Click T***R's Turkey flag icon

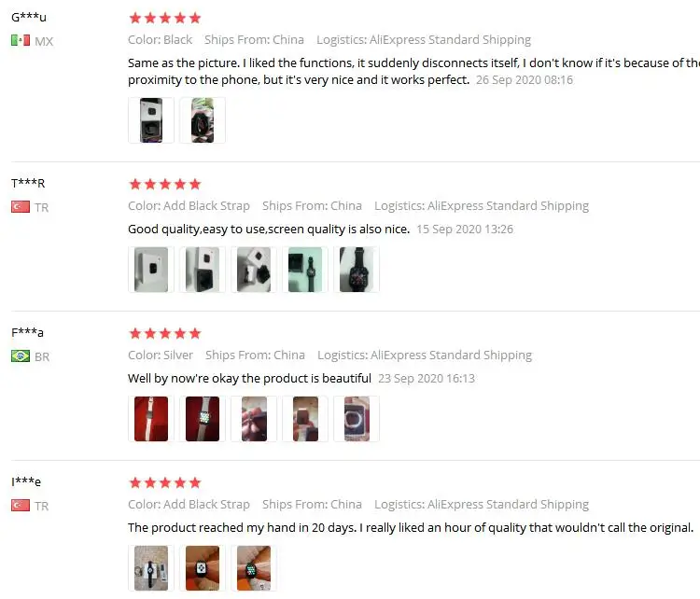(21, 207)
